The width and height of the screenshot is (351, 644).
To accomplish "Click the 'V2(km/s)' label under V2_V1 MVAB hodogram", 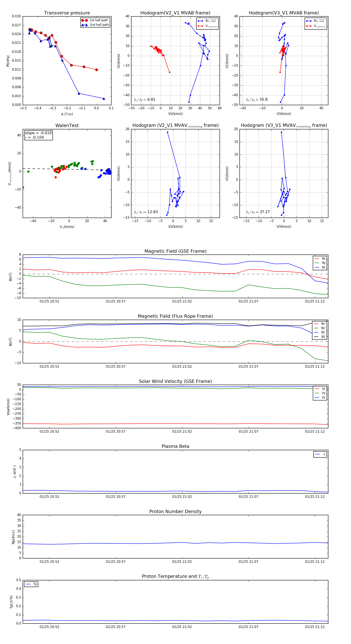I will [175, 114].
